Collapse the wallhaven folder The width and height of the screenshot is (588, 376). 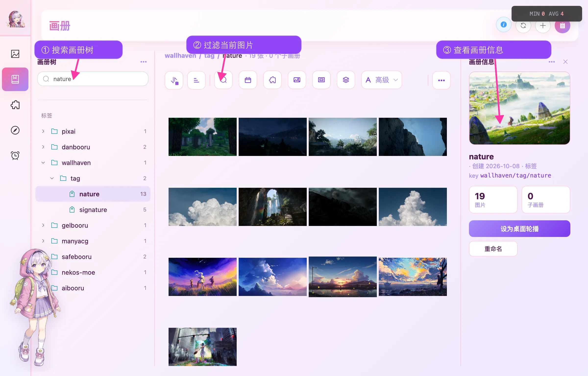43,163
